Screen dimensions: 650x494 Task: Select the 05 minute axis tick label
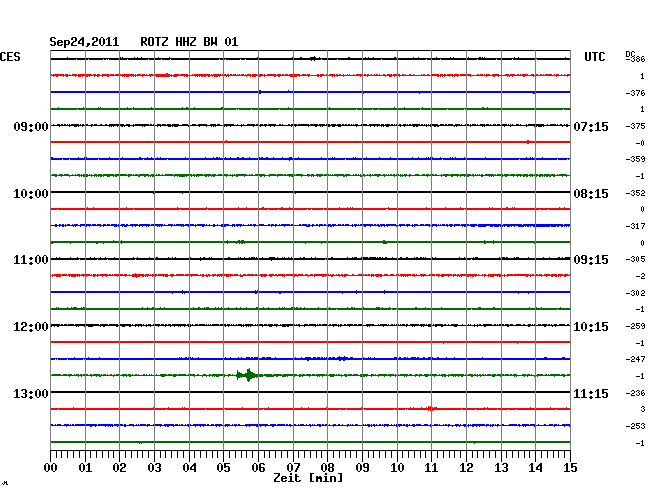click(x=223, y=468)
